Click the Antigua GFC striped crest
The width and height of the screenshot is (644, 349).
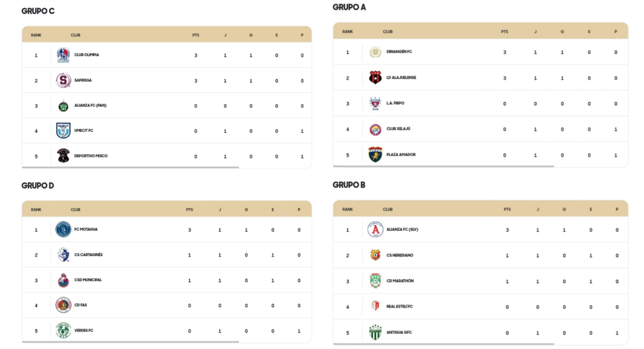click(x=375, y=333)
